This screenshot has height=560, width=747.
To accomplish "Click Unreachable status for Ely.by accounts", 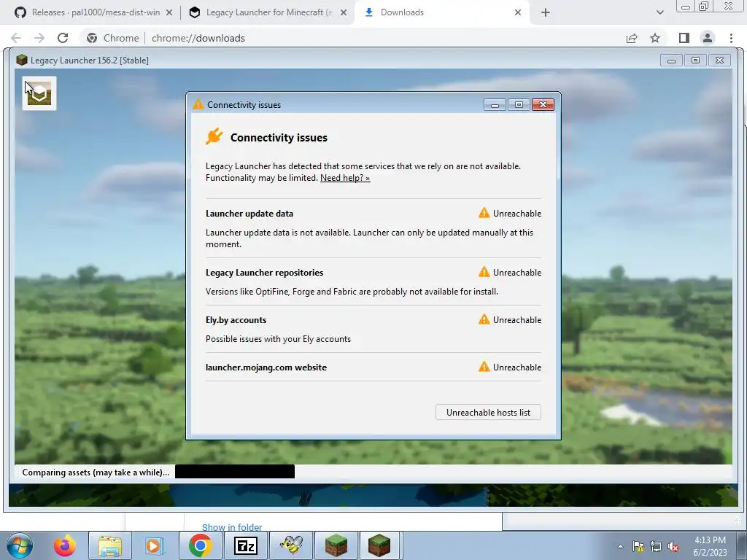I will pos(517,320).
